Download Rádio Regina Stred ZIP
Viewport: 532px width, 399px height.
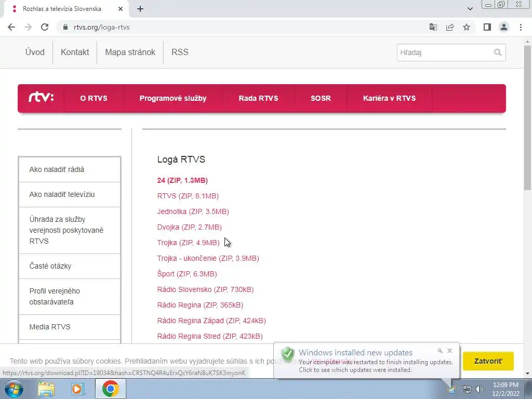[x=210, y=337]
